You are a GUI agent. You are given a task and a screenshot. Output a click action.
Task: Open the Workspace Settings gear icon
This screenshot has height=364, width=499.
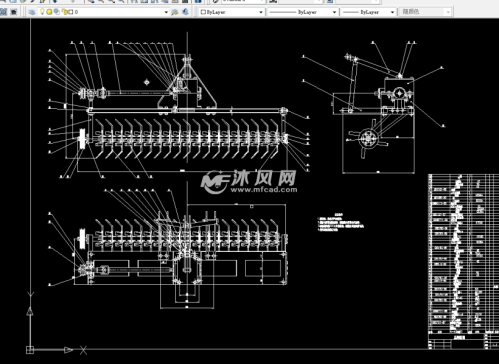coord(3,12)
